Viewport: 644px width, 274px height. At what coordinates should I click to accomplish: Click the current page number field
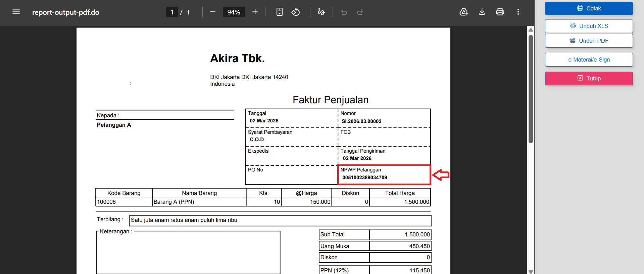pos(172,12)
